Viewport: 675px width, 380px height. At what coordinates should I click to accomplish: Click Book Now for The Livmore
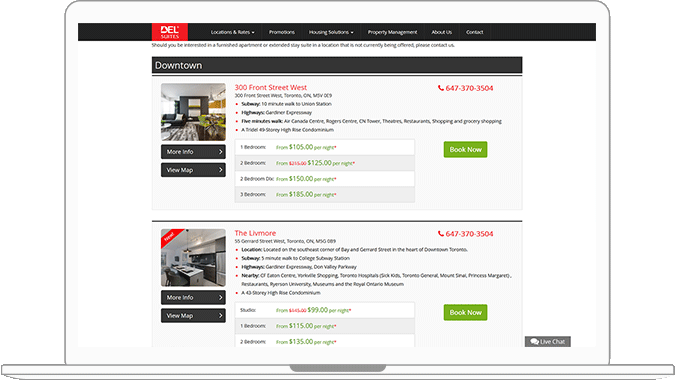(465, 312)
